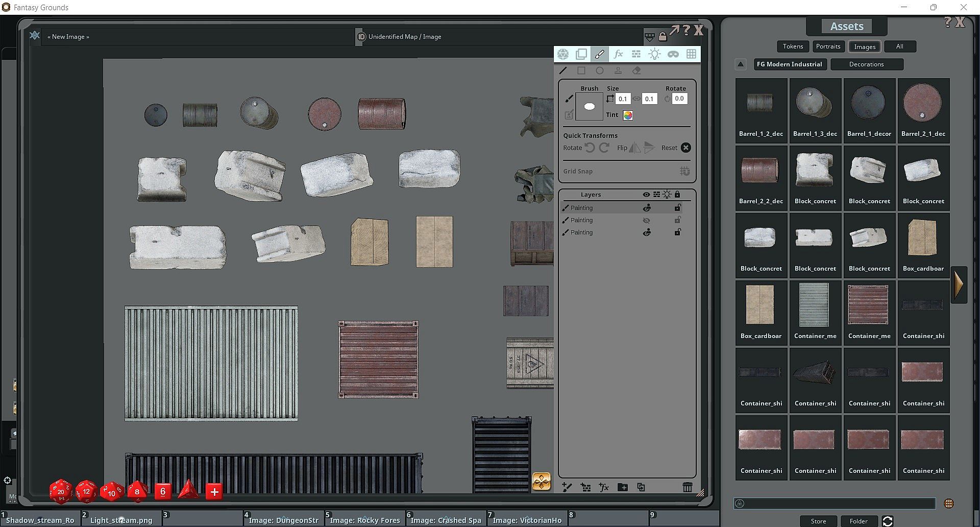980x527 pixels.
Task: Delete layer with the trash icon
Action: [687, 487]
